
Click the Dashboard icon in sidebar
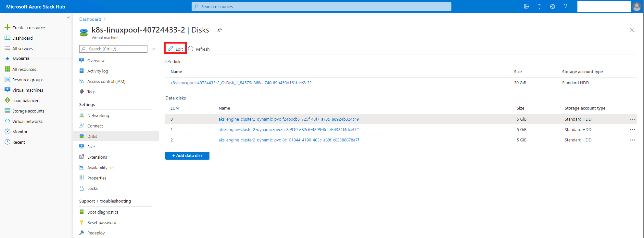[x=7, y=38]
